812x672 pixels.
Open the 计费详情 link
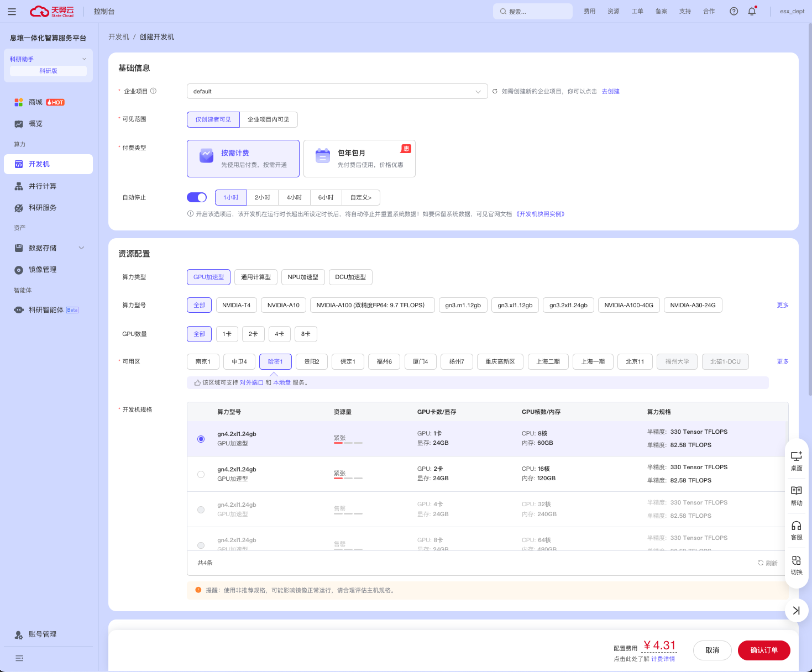[x=663, y=659]
